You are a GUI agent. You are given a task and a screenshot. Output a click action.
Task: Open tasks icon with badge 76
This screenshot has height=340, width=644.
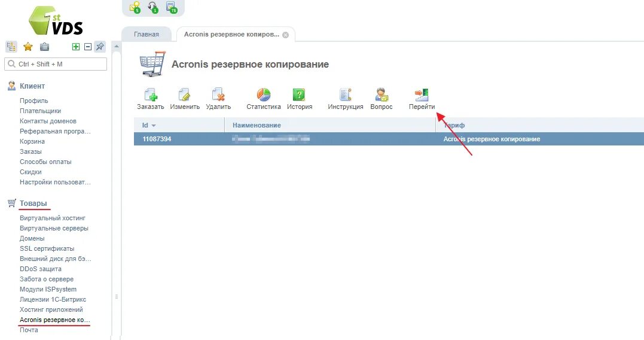click(x=171, y=7)
